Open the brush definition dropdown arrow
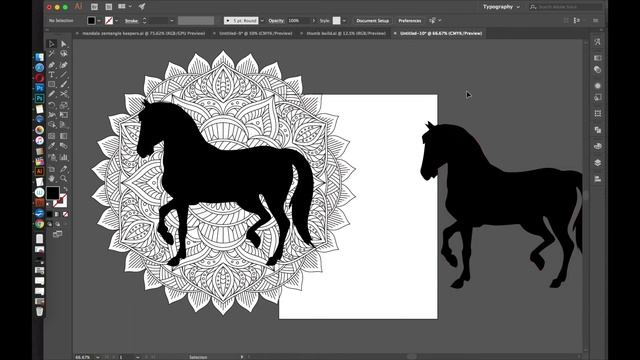 click(x=262, y=20)
